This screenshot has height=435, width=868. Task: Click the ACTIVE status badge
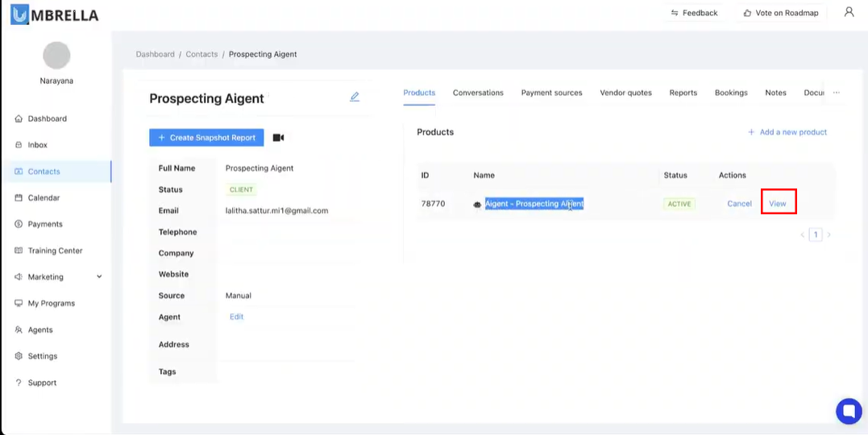679,204
